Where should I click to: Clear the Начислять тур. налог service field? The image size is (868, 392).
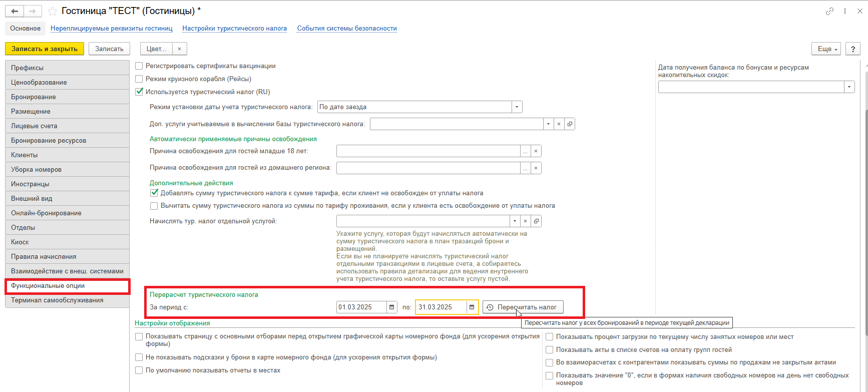tap(525, 221)
